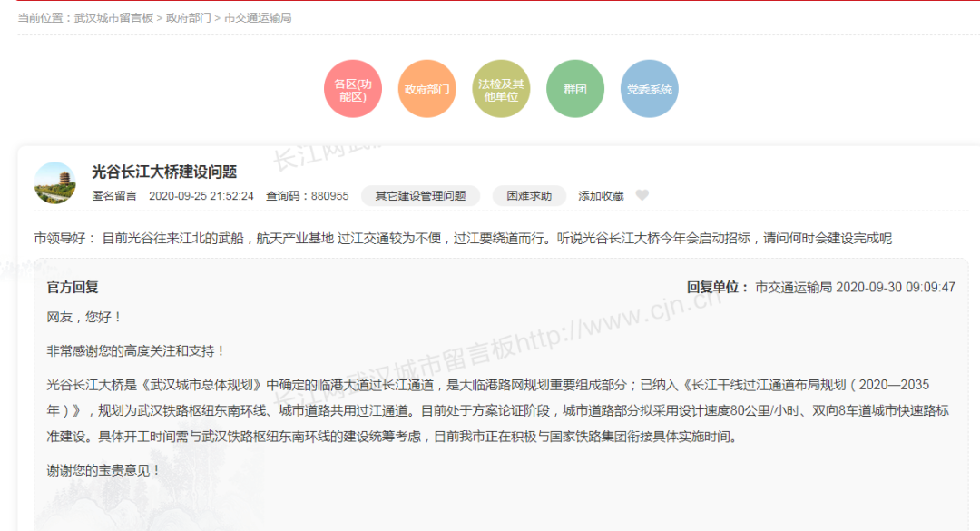Click the greeting 网友，您好！
Screen dimensions: 980x531
84,317
